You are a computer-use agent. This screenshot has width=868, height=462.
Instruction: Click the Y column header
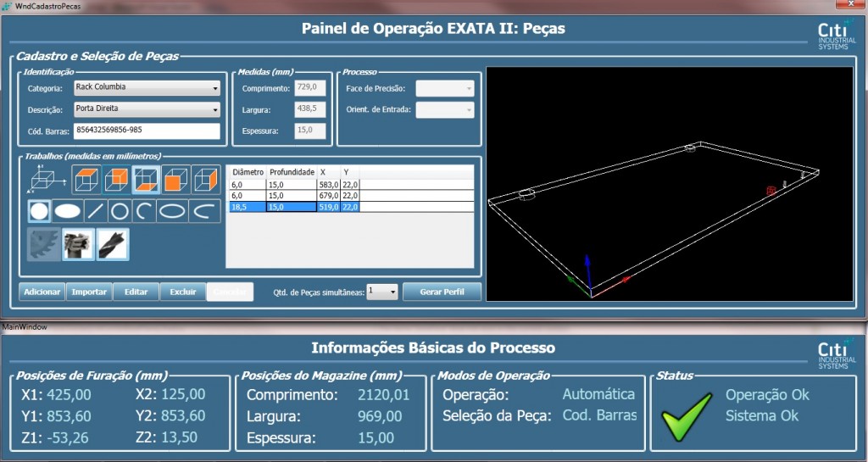350,172
